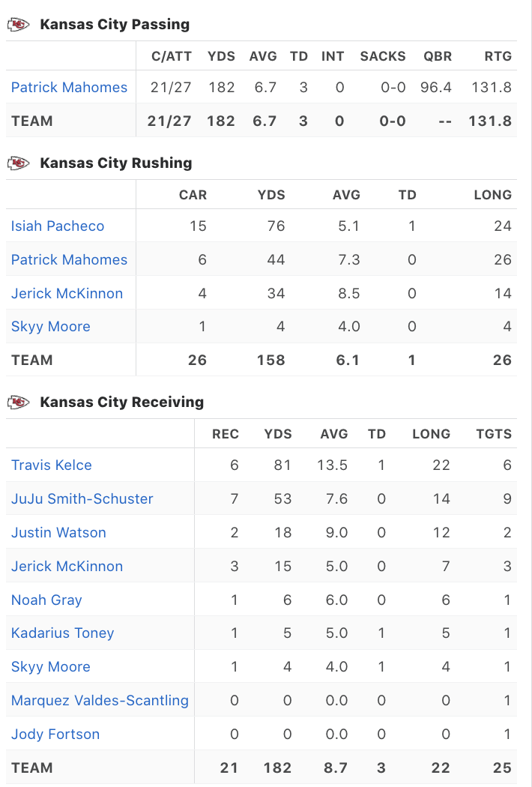Open Marquez Valdes-Scantling player link
Screen dimensions: 532x787
click(100, 701)
